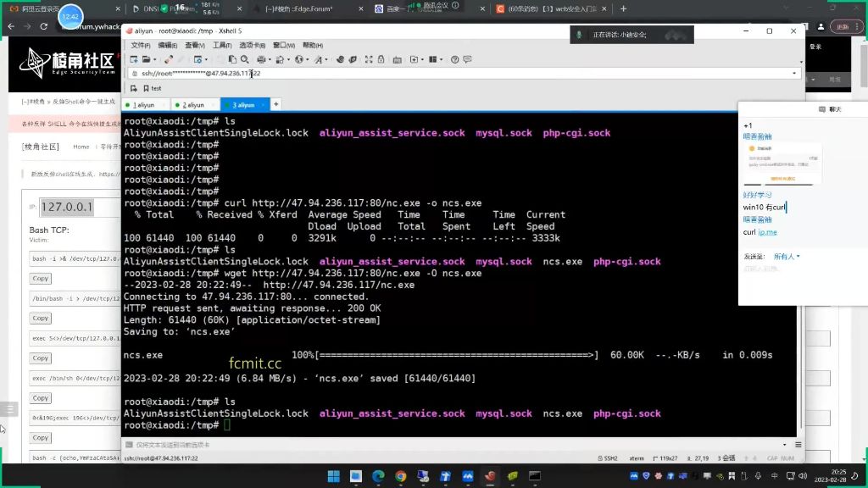Click the 'test' bookmark in quick bar
Screen dimensions: 868x488
pos(153,88)
